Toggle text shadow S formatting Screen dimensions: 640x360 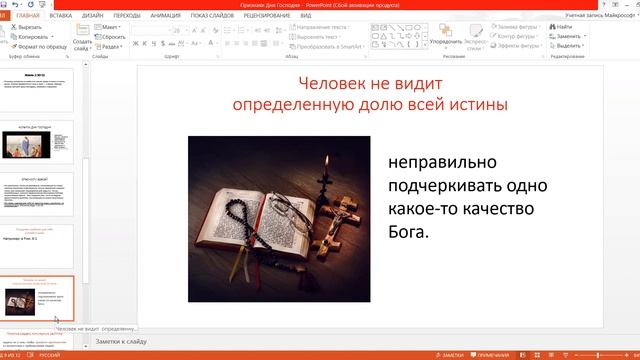[163, 43]
